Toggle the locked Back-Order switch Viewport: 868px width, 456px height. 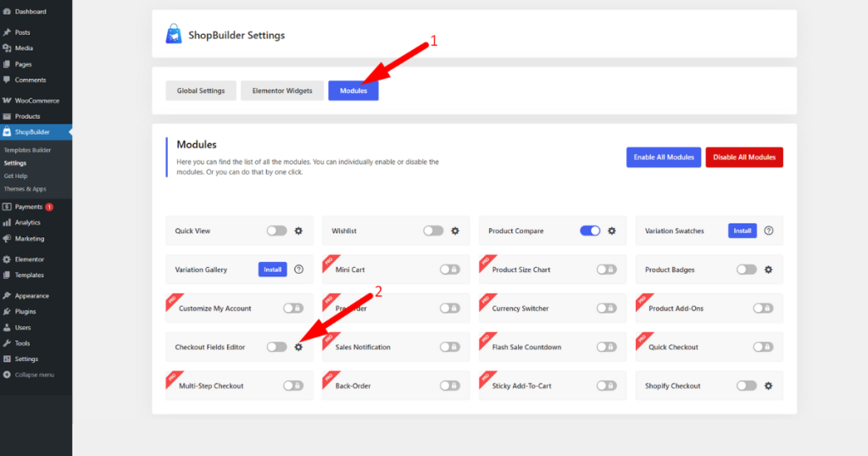click(450, 386)
